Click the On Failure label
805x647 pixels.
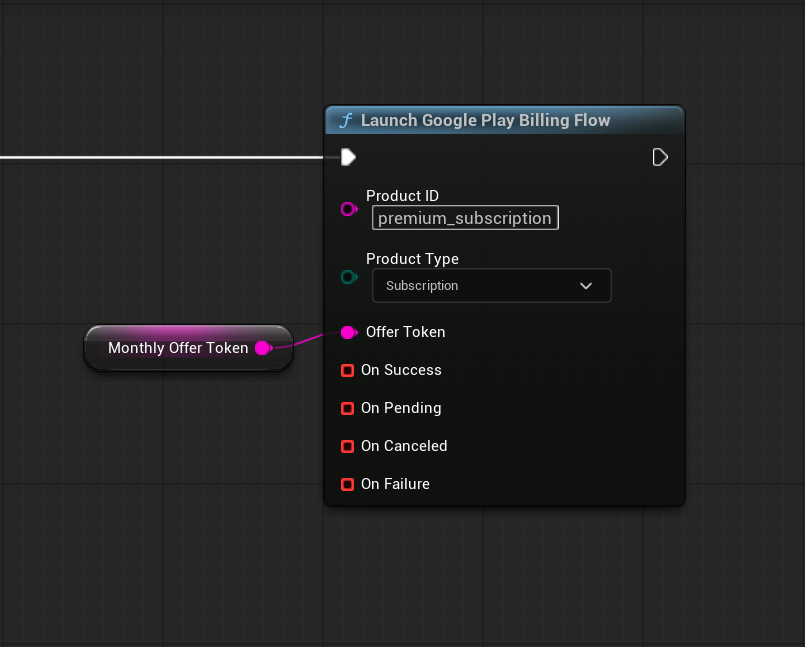(x=395, y=484)
